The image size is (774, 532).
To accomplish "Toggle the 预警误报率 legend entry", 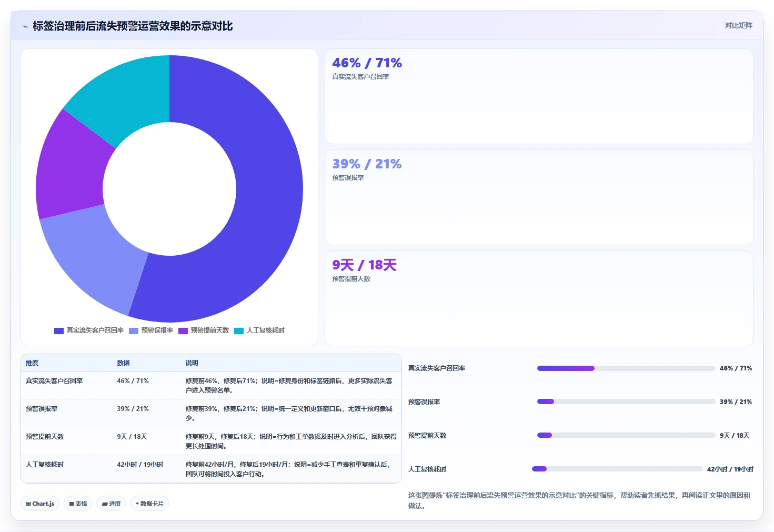I will pyautogui.click(x=151, y=330).
